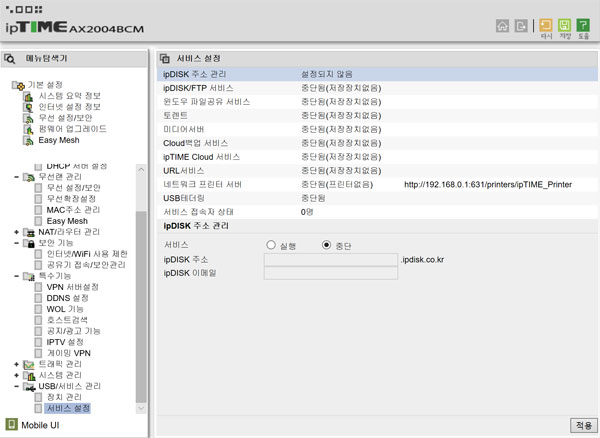600x438 pixels.
Task: Open WOL 기능 in the menu tree
Action: (65, 309)
